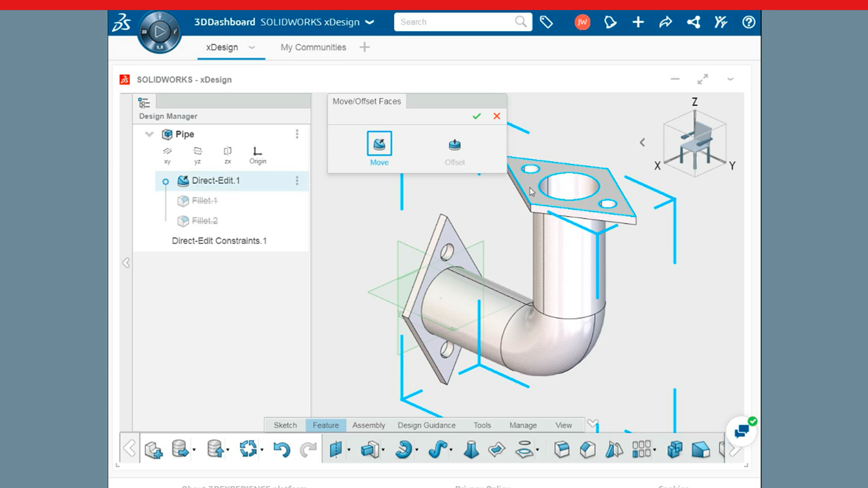Open the xDesign tab dropdown chevron
Viewport: 868px width, 488px height.
coord(252,47)
